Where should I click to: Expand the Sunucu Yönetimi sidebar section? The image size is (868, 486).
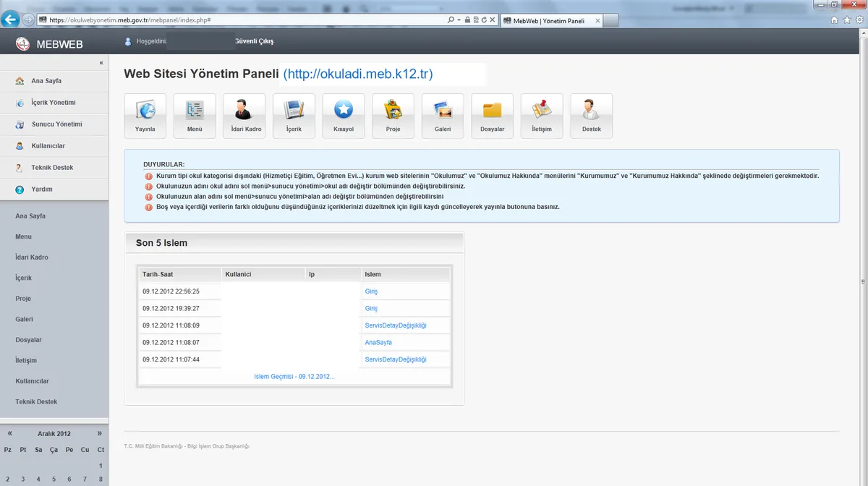click(x=54, y=124)
